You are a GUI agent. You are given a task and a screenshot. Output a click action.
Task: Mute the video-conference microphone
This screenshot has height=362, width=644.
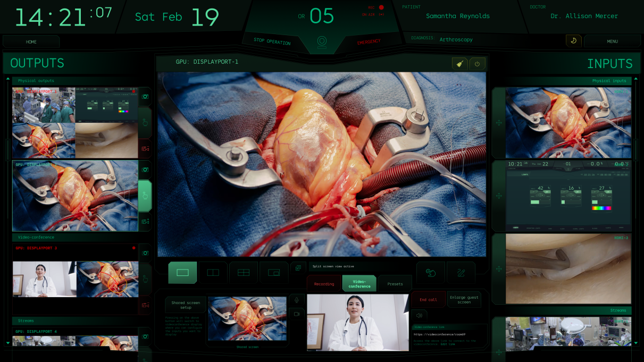[x=297, y=300]
